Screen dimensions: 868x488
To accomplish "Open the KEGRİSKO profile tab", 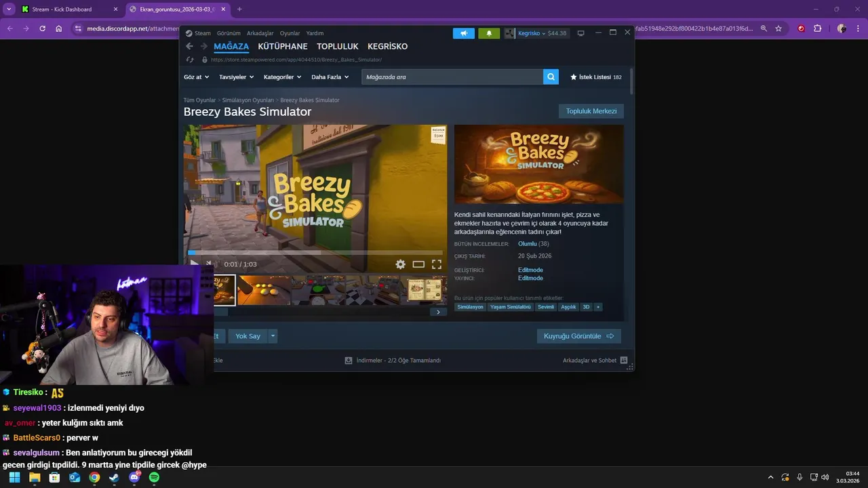I will click(387, 47).
